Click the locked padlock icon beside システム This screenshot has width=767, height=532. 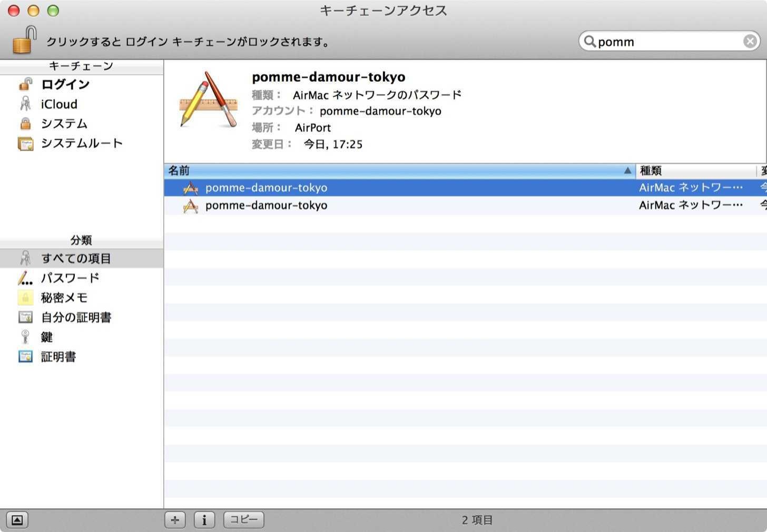click(x=25, y=123)
